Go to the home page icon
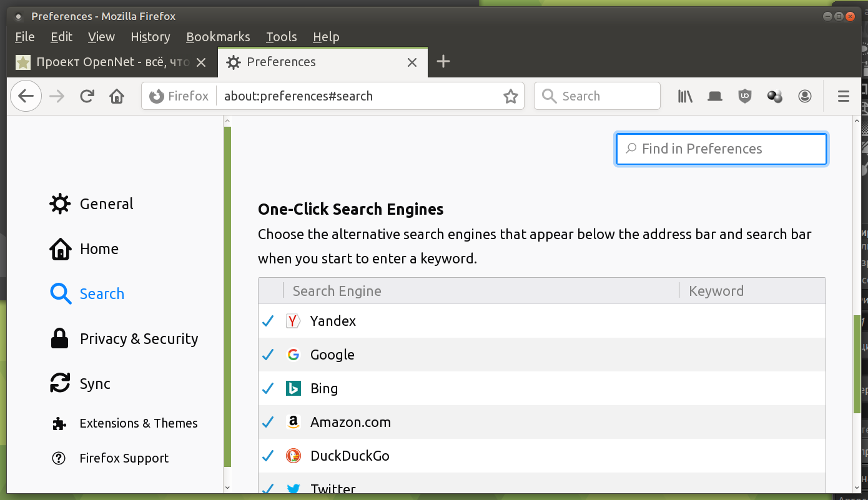Viewport: 868px width, 500px height. pyautogui.click(x=117, y=96)
